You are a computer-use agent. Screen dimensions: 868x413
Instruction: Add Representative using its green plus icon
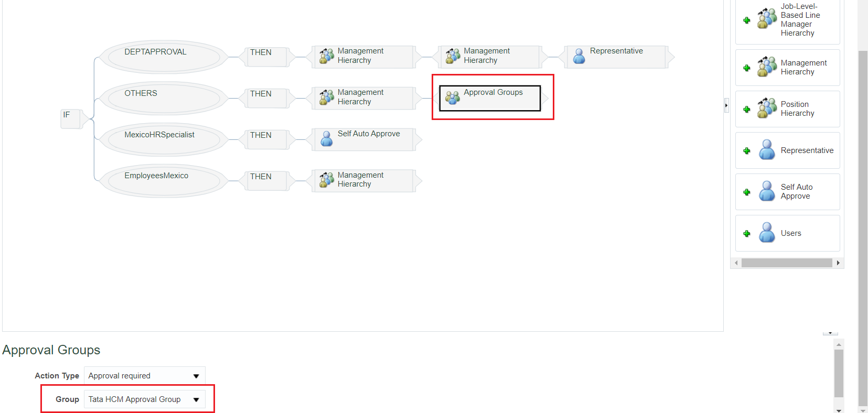[x=747, y=151]
